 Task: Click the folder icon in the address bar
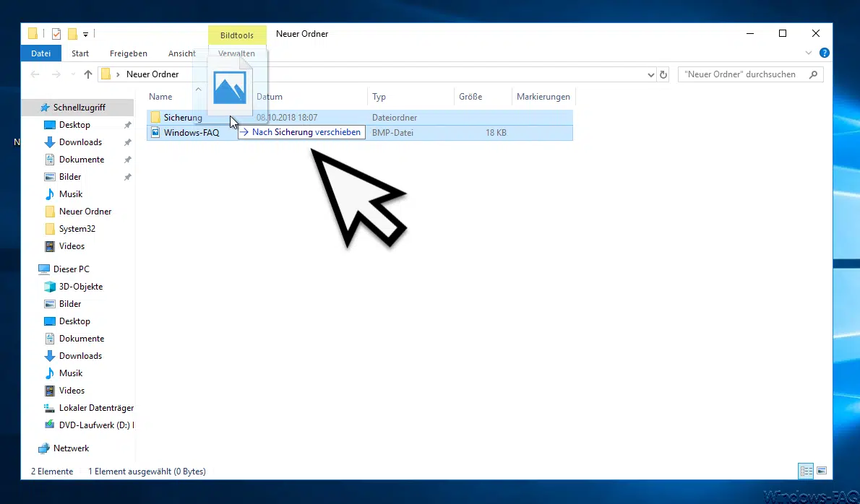point(107,74)
